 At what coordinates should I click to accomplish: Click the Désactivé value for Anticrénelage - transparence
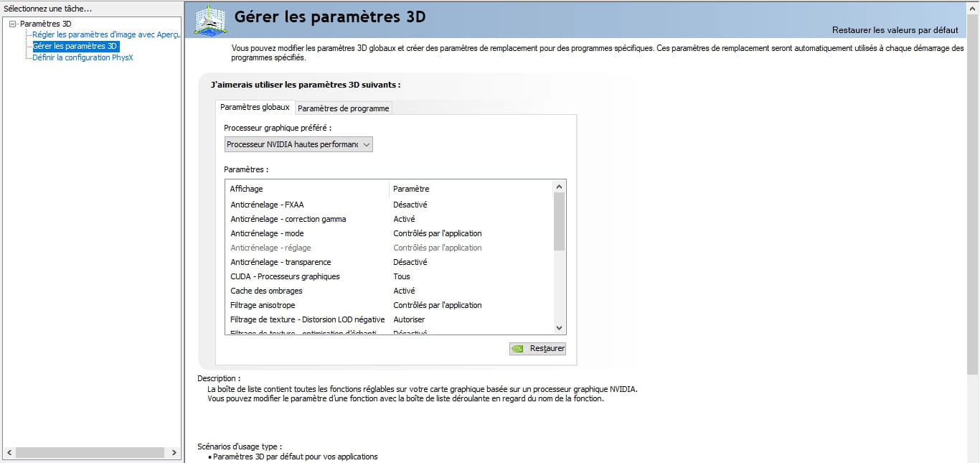[410, 262]
